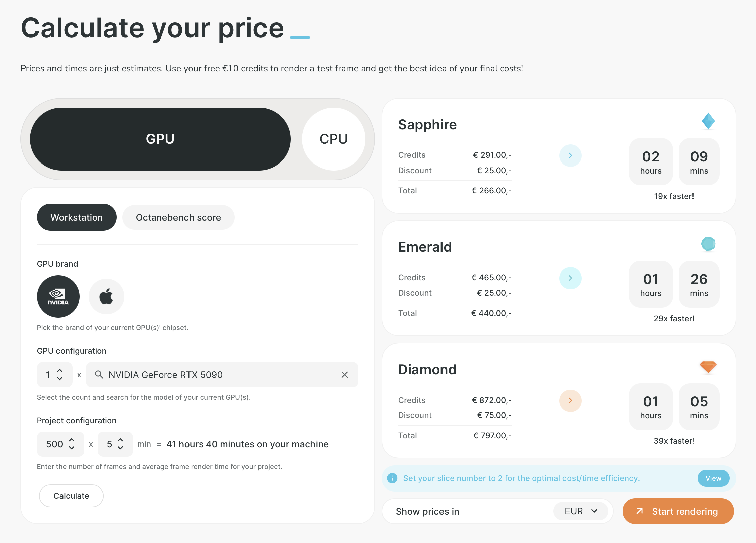Switch to the Octanebench score tab
This screenshot has height=543, width=756.
pyautogui.click(x=178, y=217)
